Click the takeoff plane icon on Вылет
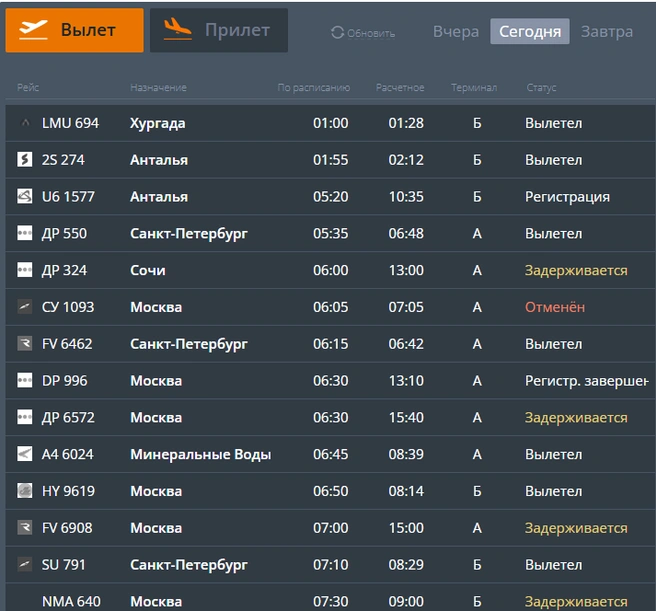 (x=33, y=30)
